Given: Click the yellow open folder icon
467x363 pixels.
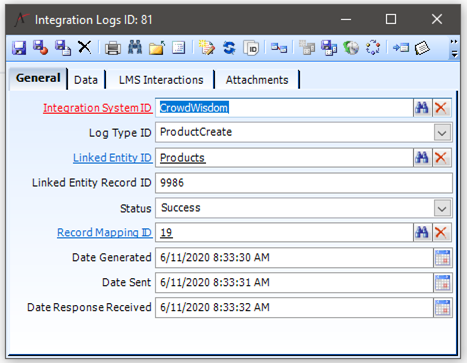Looking at the screenshot, I should (157, 48).
